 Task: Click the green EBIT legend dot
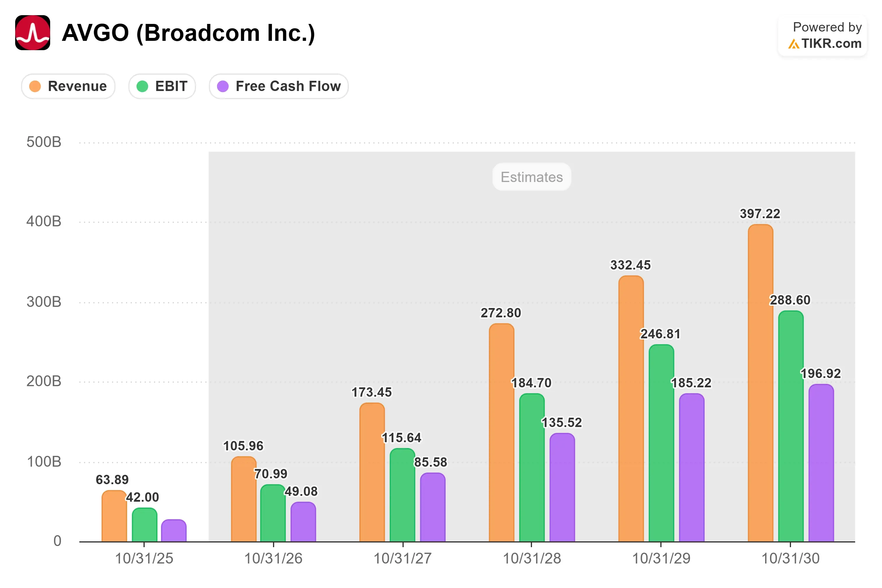(x=143, y=86)
